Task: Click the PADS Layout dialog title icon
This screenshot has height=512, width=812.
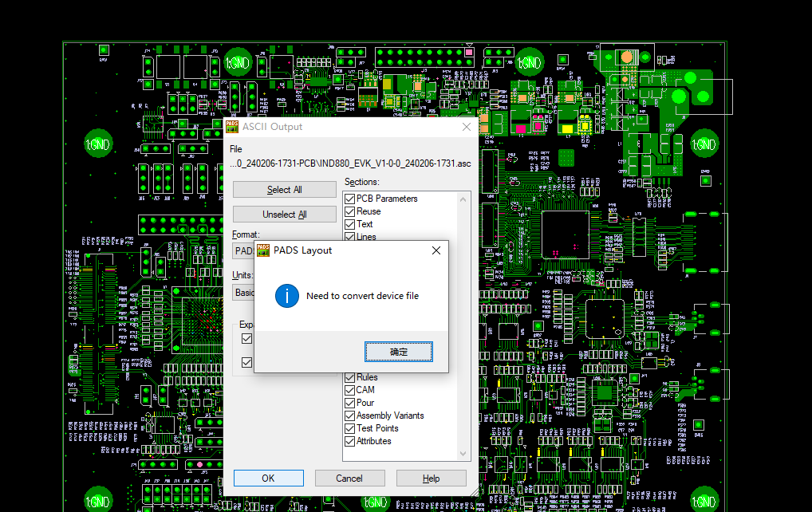Action: pos(263,250)
